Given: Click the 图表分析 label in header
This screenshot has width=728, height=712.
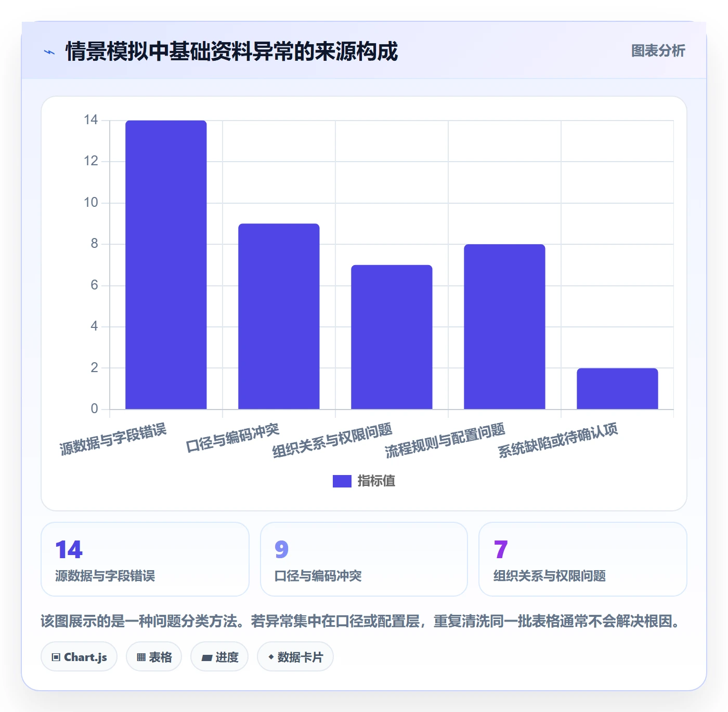Looking at the screenshot, I should coord(658,51).
